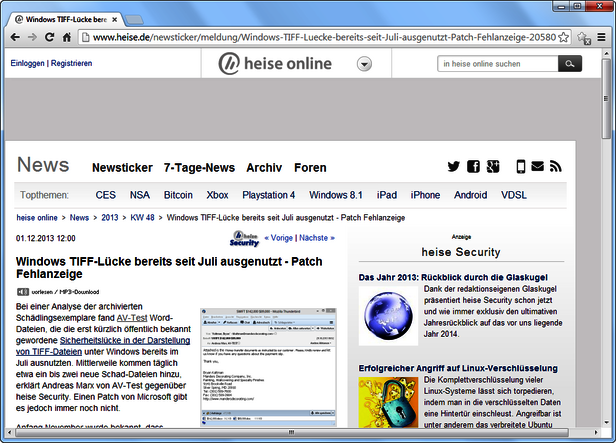Click the newsletter envelope icon
This screenshot has height=443, width=616.
[x=538, y=167]
